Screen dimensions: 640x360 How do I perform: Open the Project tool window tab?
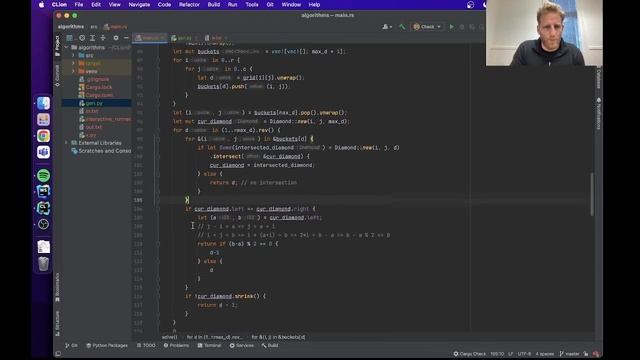(57, 46)
